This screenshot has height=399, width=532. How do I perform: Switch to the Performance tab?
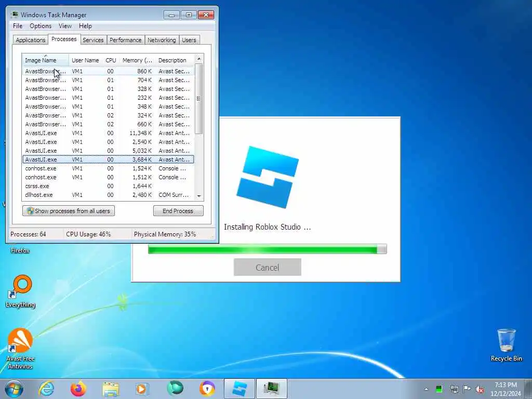point(126,40)
